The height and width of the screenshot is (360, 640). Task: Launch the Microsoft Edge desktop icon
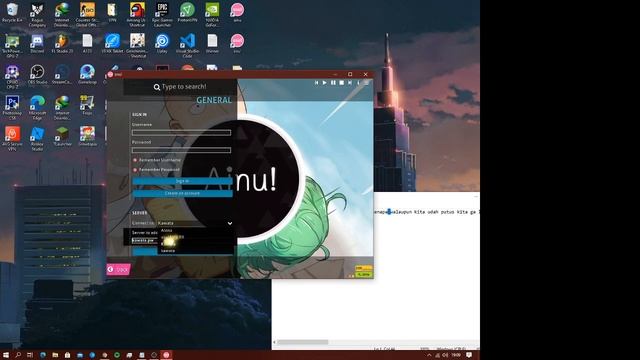37,107
